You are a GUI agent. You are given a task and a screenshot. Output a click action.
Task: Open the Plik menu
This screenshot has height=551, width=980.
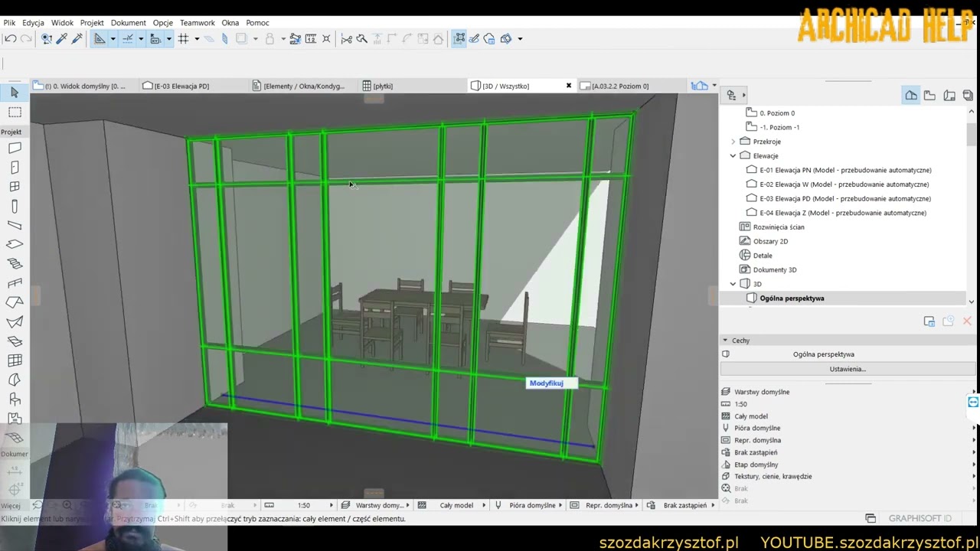click(9, 23)
